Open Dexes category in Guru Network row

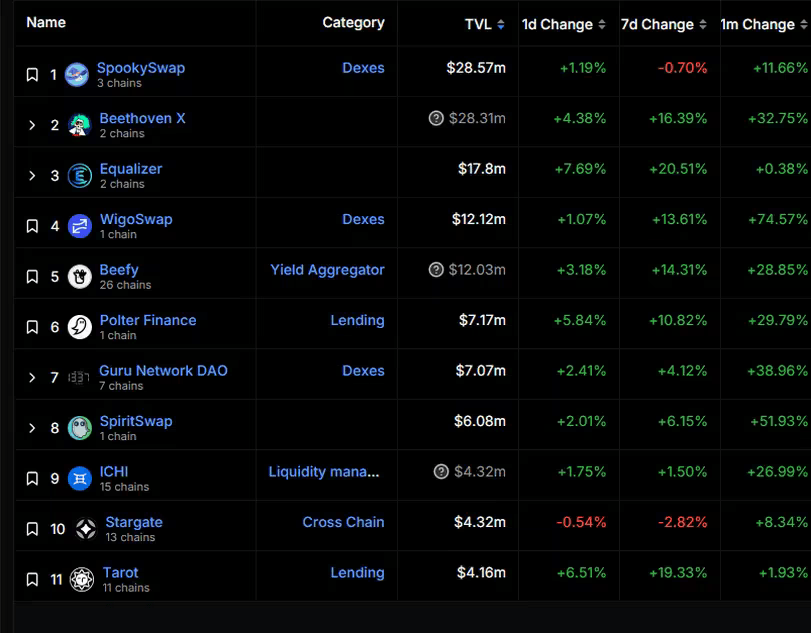click(363, 371)
